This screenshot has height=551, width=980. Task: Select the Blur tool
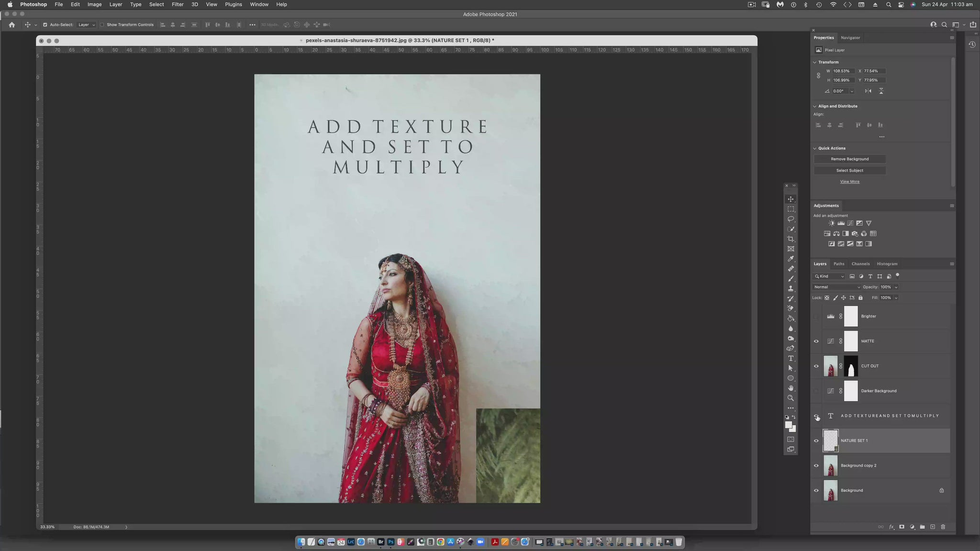[791, 329]
